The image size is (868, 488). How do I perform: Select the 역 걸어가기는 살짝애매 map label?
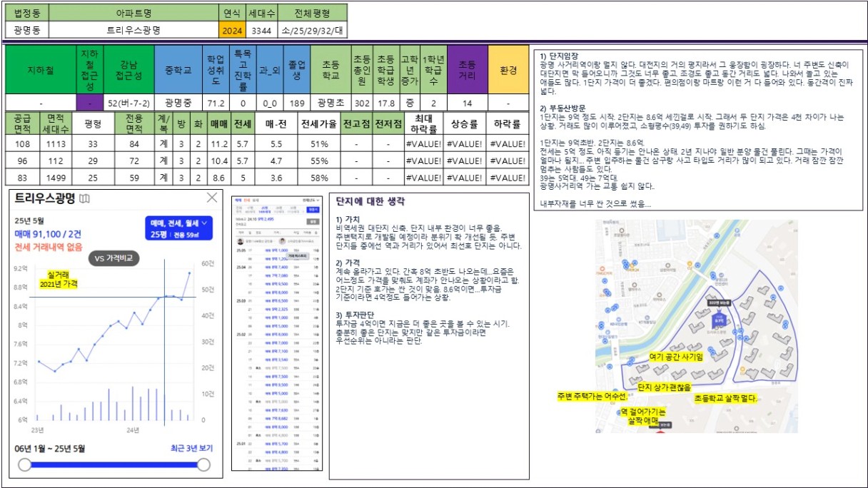[x=642, y=417]
